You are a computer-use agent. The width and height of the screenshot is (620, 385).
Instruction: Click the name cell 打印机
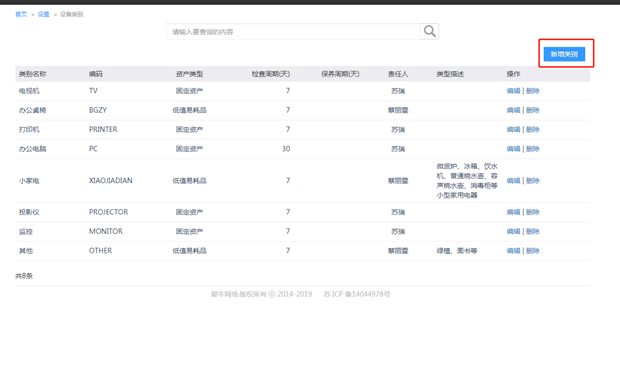pos(29,130)
